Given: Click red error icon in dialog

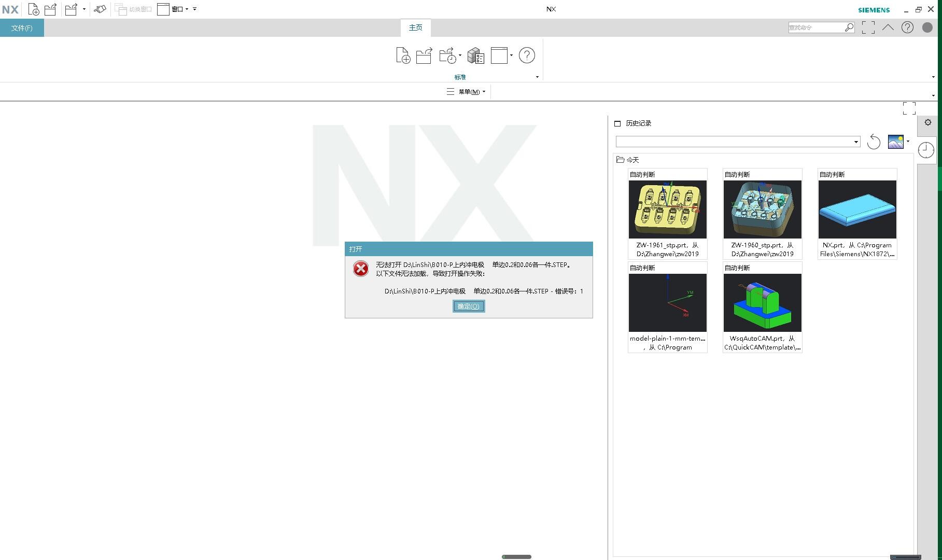Looking at the screenshot, I should [x=361, y=269].
